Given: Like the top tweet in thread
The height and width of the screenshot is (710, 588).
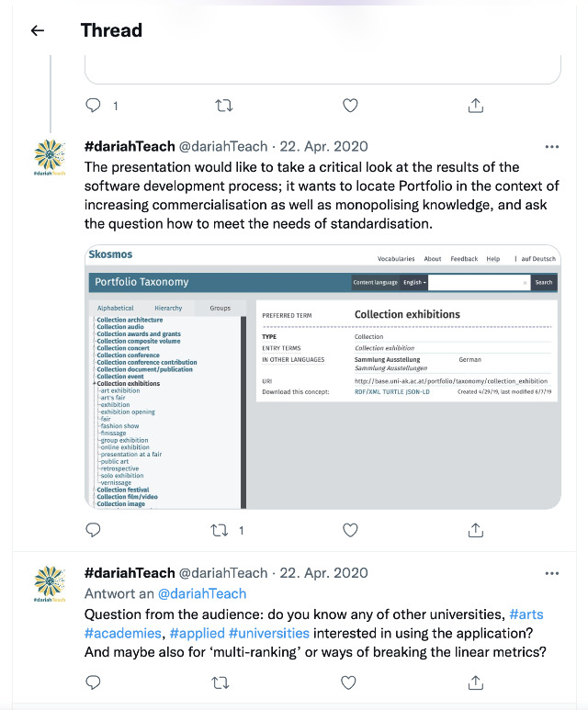Looking at the screenshot, I should click(350, 106).
